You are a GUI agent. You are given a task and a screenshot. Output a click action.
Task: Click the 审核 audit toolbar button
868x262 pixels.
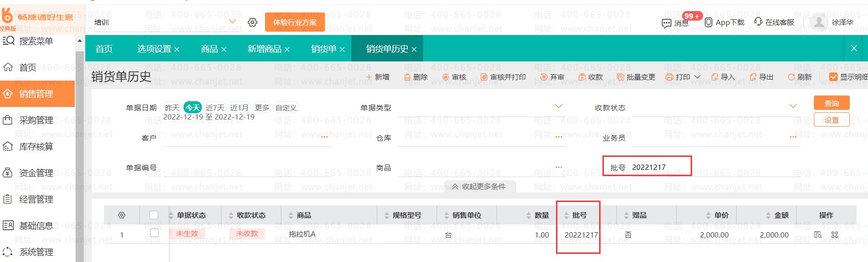coord(454,77)
